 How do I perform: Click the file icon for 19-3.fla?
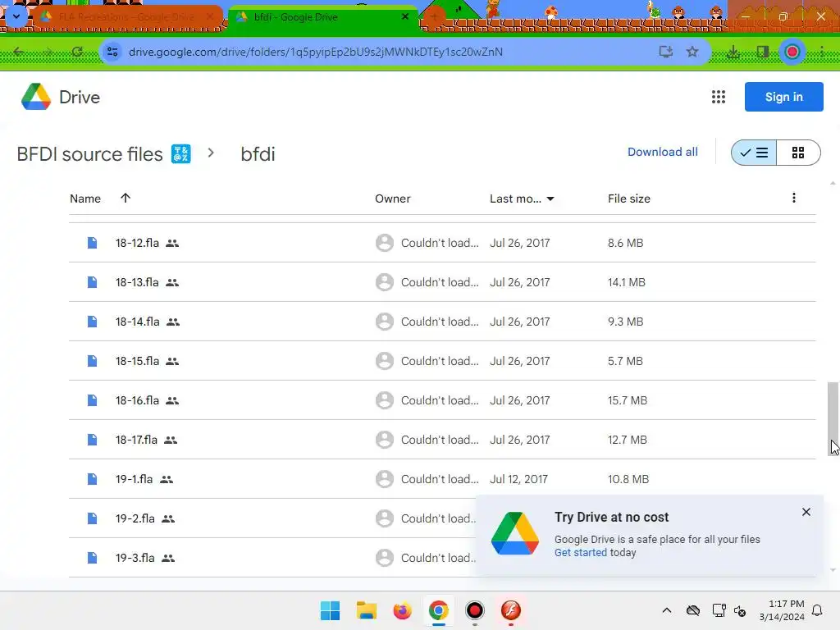92,558
